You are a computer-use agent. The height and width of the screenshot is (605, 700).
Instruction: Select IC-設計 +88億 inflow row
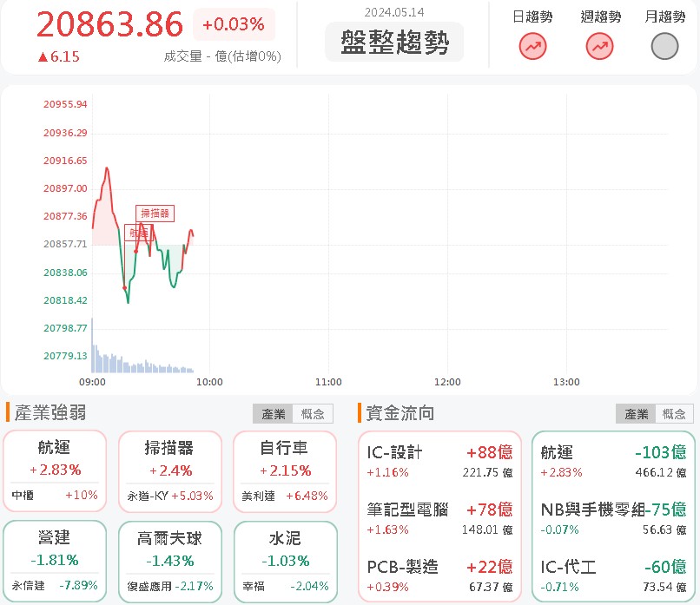point(439,461)
